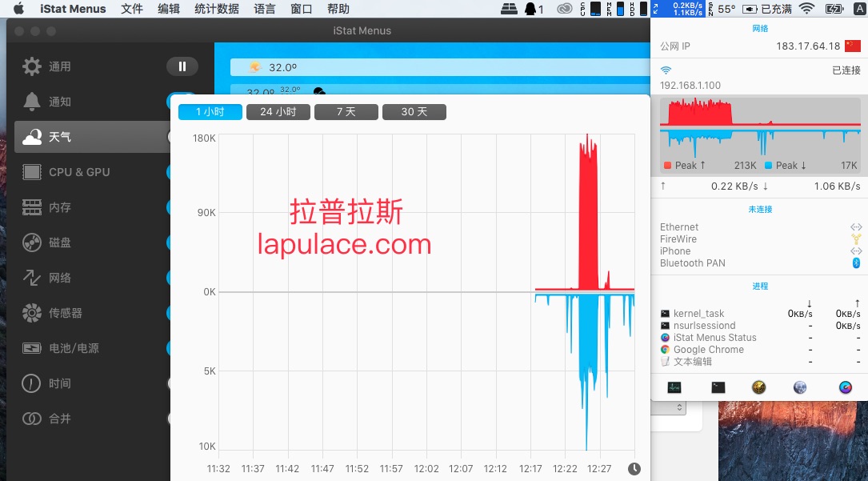Select the kernel_task process row
The image size is (868, 481).
coord(760,313)
